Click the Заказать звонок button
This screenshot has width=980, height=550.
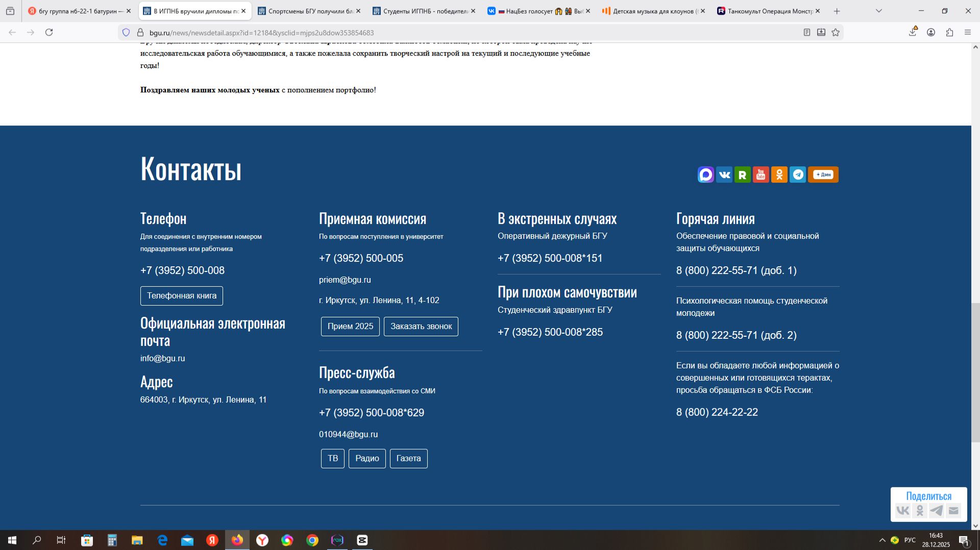[421, 327]
